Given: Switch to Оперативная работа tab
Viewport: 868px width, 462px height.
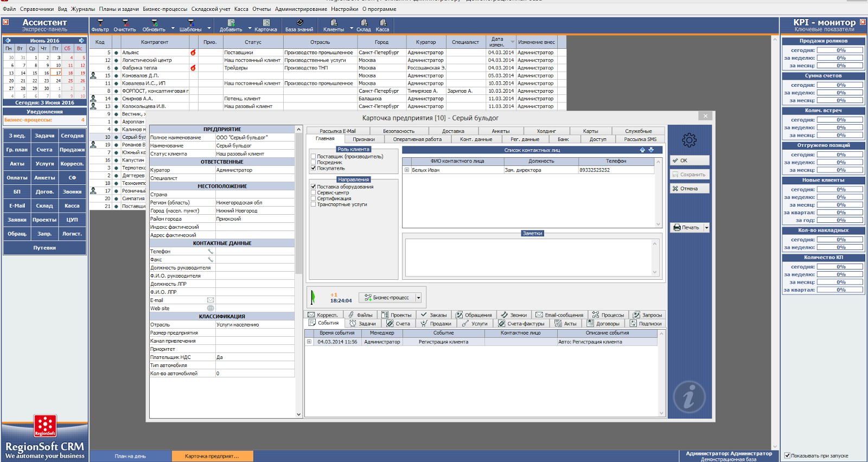Looking at the screenshot, I should pyautogui.click(x=417, y=139).
